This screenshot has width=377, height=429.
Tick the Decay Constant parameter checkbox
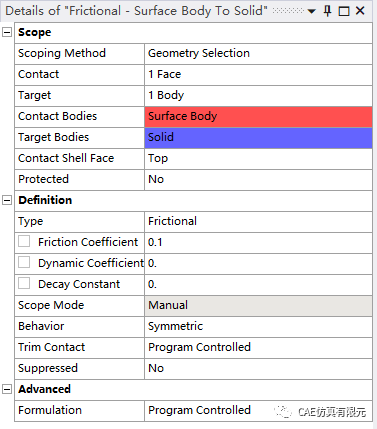pyautogui.click(x=24, y=283)
